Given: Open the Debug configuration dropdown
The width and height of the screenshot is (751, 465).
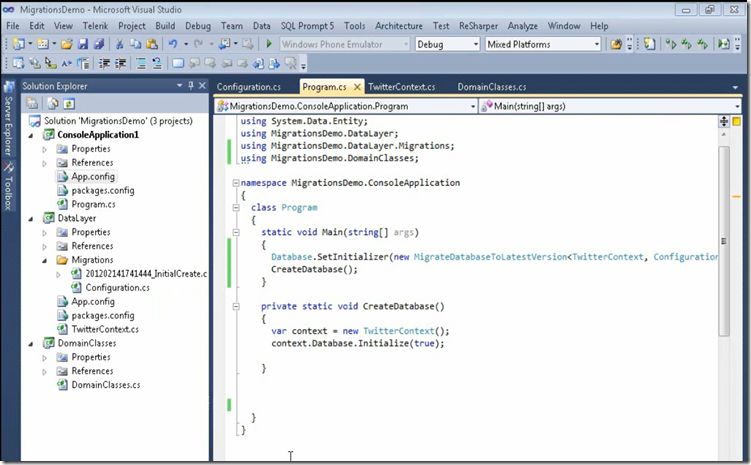Looking at the screenshot, I should click(475, 44).
